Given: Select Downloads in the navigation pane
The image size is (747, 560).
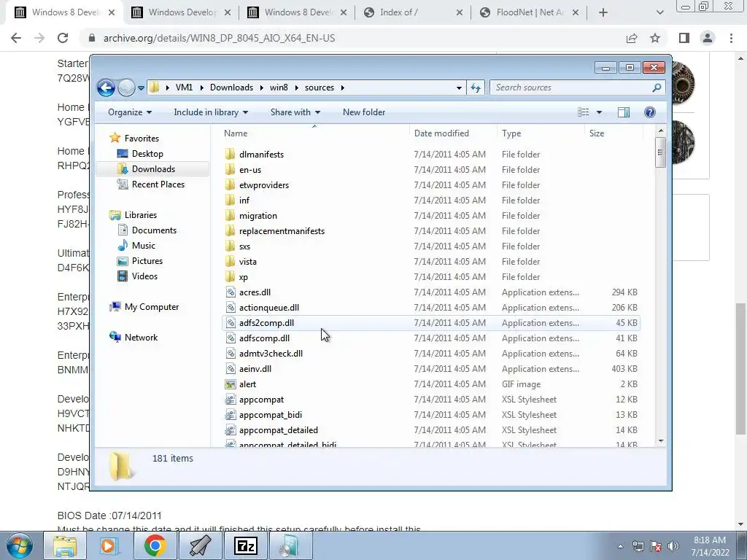Looking at the screenshot, I should (x=153, y=169).
